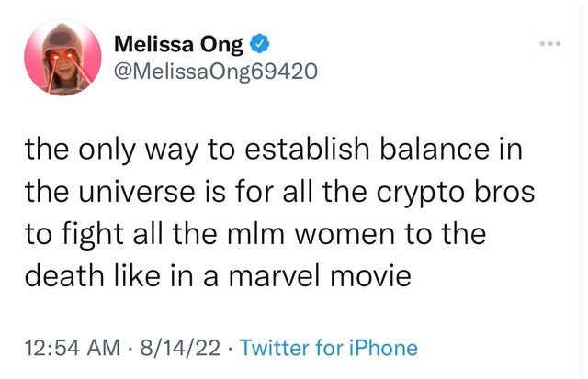Open the Melissa Ong display name
588x379 pixels.
180,42
